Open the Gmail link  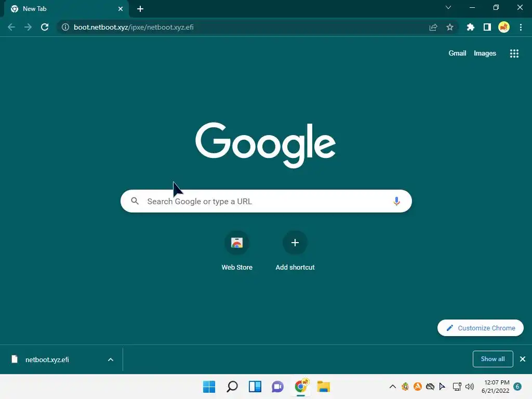coord(457,54)
